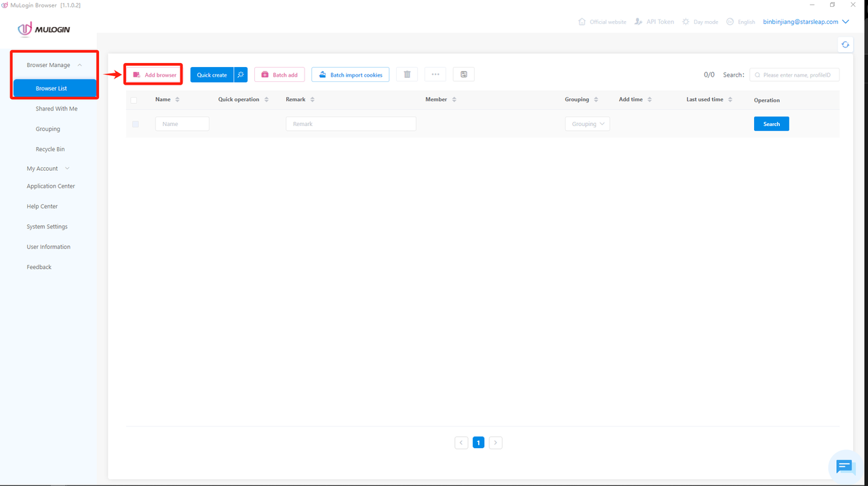
Task: Open Recycle Bin in the sidebar
Action: pos(50,149)
